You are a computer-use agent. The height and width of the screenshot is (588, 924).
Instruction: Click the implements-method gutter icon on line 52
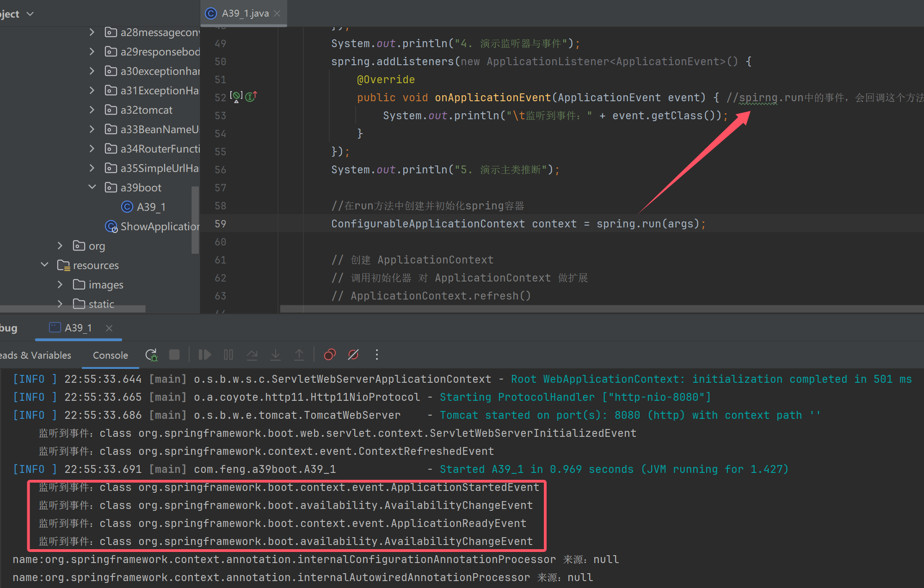(x=251, y=96)
